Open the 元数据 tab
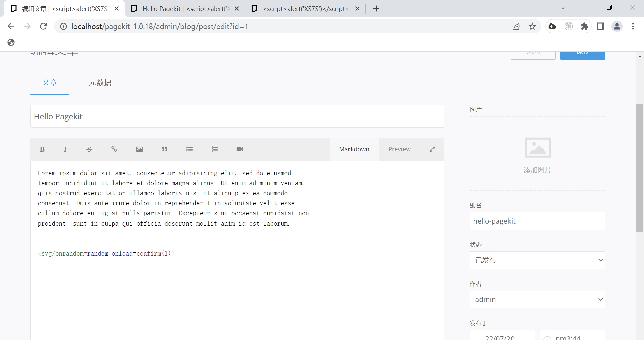Viewport: 644px width, 340px height. (100, 83)
